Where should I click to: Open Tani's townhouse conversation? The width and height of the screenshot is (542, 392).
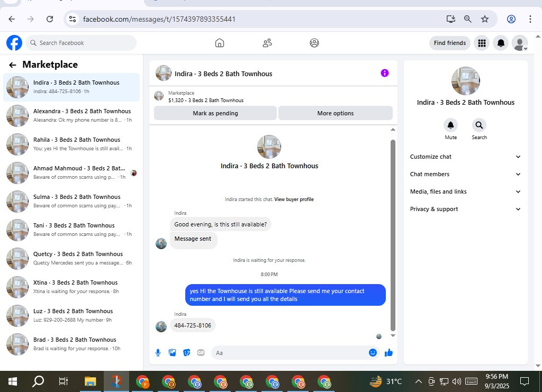click(x=71, y=230)
